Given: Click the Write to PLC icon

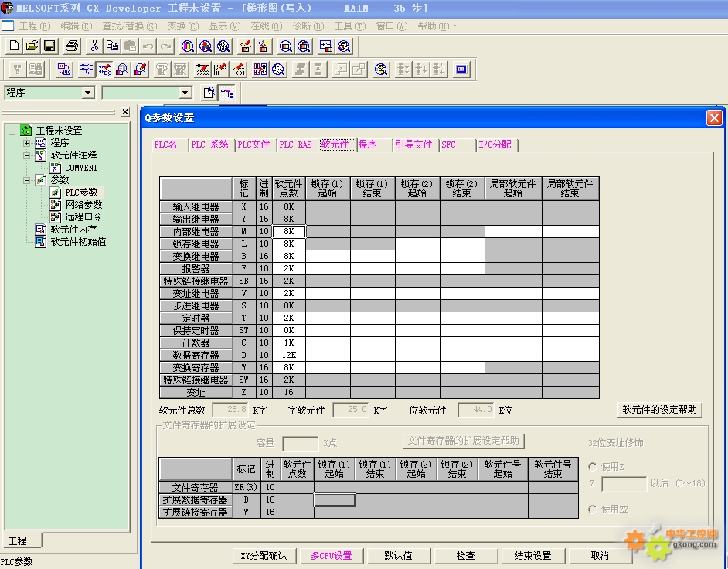Looking at the screenshot, I should (x=246, y=46).
